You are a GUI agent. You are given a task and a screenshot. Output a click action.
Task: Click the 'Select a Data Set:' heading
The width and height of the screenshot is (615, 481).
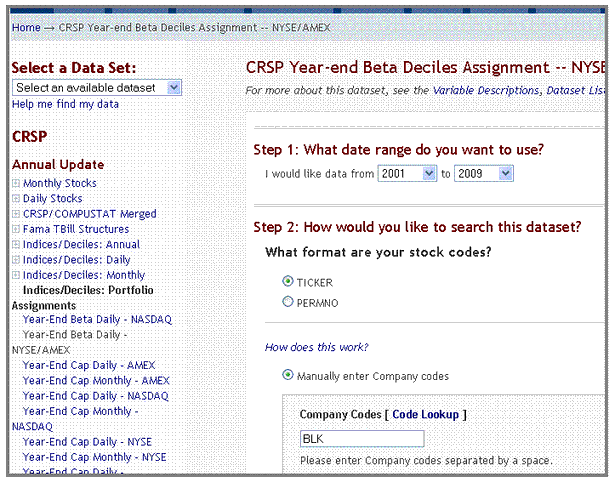coord(74,68)
